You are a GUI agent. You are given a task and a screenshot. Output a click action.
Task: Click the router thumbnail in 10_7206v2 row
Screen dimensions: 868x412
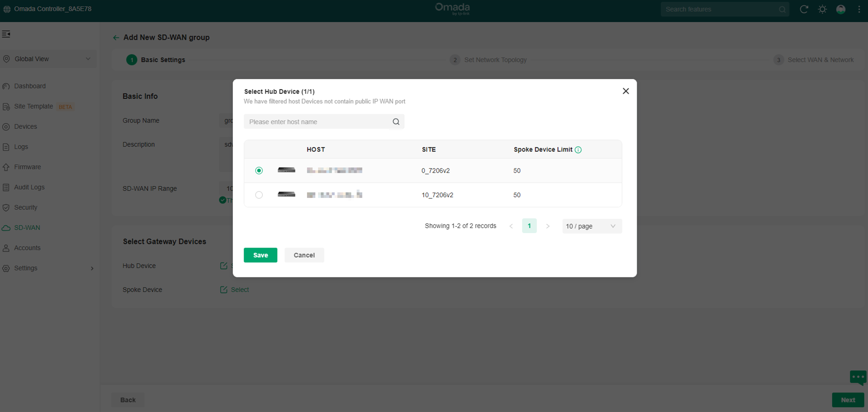coord(286,194)
